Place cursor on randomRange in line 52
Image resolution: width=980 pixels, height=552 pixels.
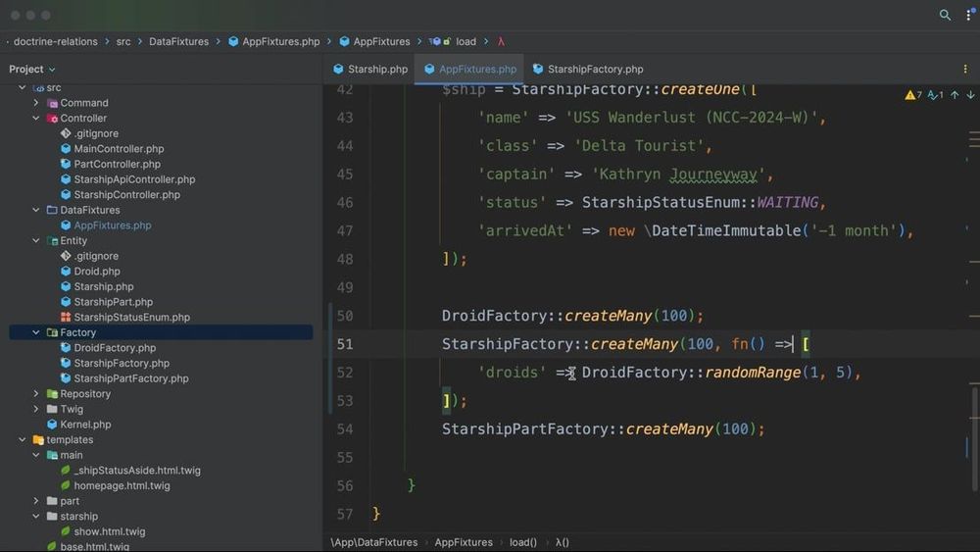pyautogui.click(x=753, y=373)
